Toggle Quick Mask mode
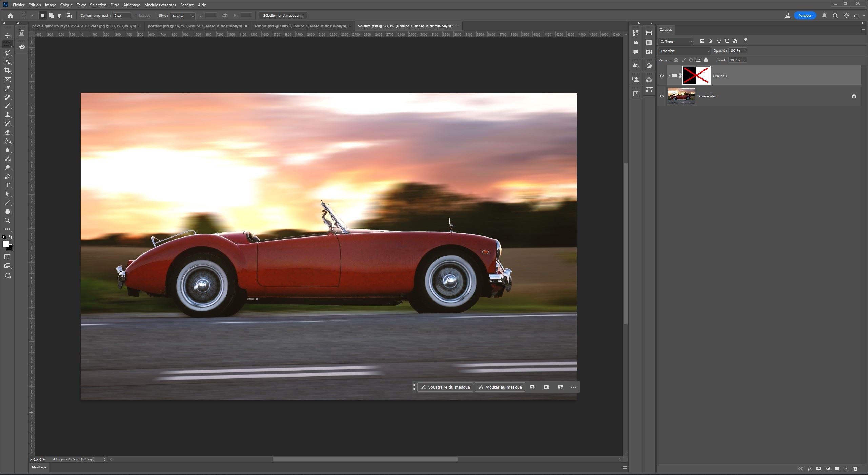 click(x=7, y=257)
